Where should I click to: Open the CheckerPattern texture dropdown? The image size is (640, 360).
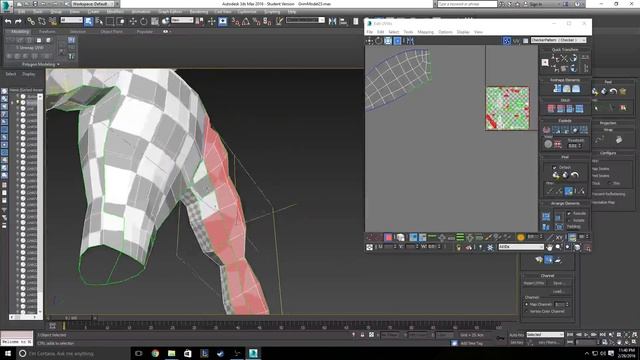tap(559, 40)
